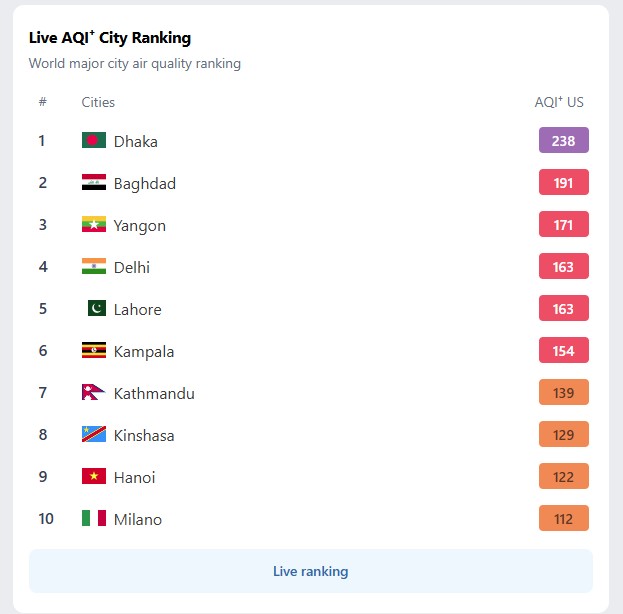Select the Pakistan flag beside Lahore
The height and width of the screenshot is (614, 623).
click(97, 308)
